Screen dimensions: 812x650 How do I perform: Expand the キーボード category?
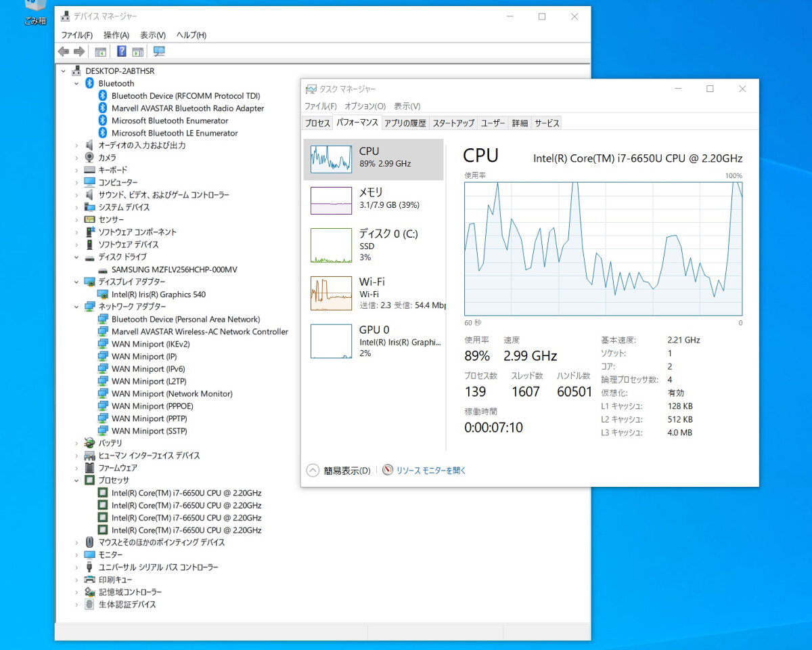76,170
